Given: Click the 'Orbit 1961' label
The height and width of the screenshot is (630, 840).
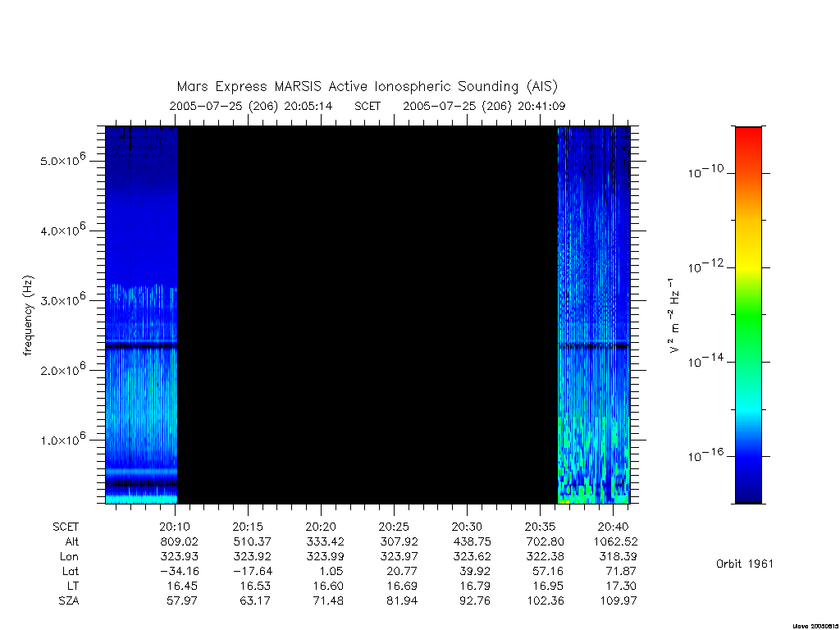Looking at the screenshot, I should (745, 564).
